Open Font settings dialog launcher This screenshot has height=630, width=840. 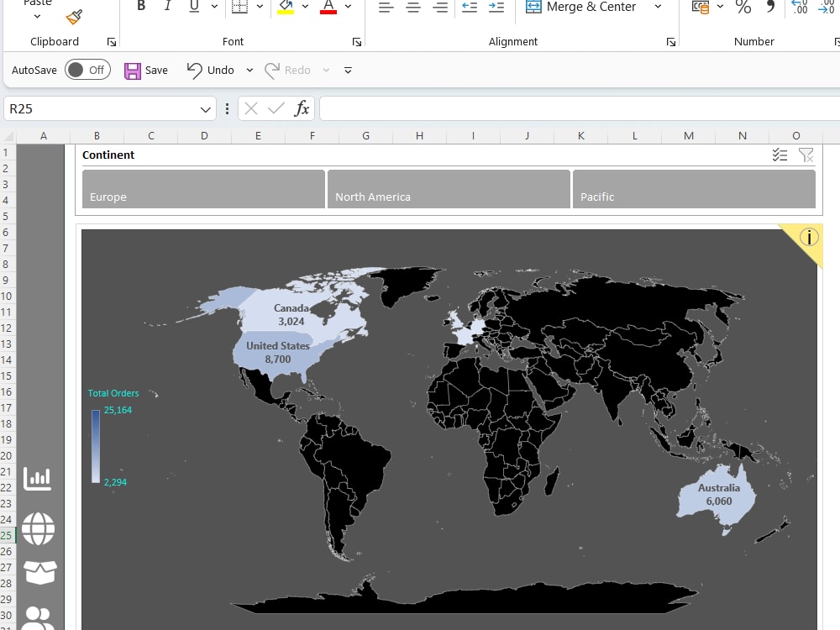(x=357, y=42)
